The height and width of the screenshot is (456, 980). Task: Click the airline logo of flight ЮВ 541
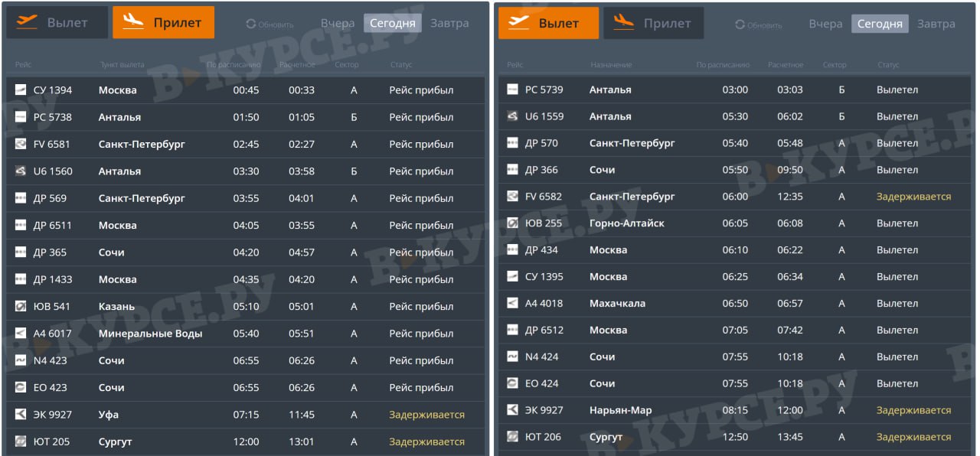pos(21,307)
